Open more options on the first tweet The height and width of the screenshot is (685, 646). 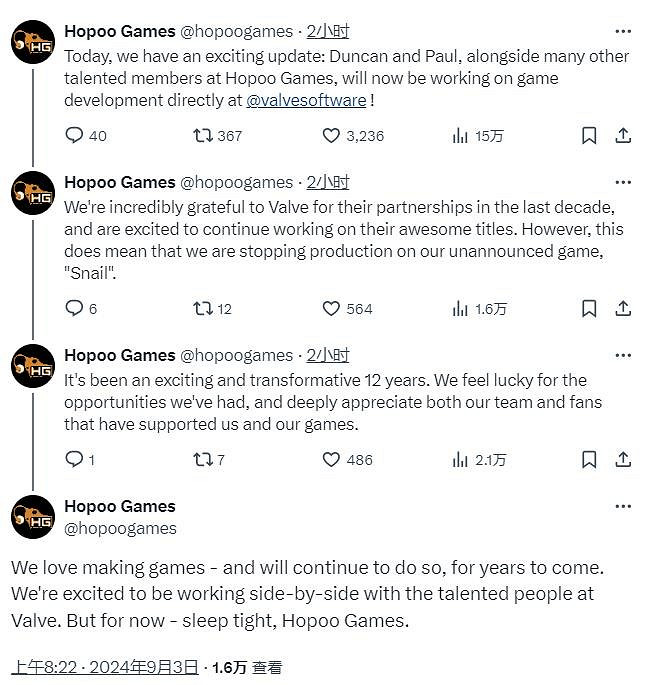[622, 32]
